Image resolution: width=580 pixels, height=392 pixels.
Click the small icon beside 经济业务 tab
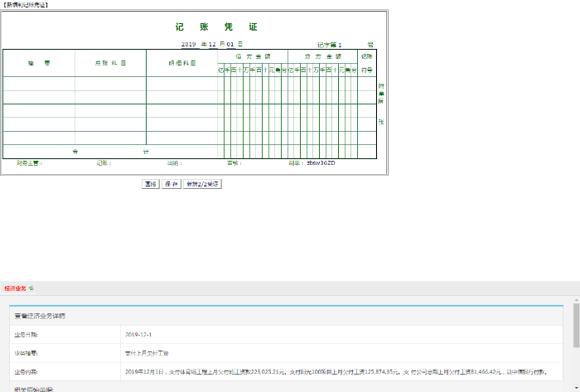tap(31, 288)
